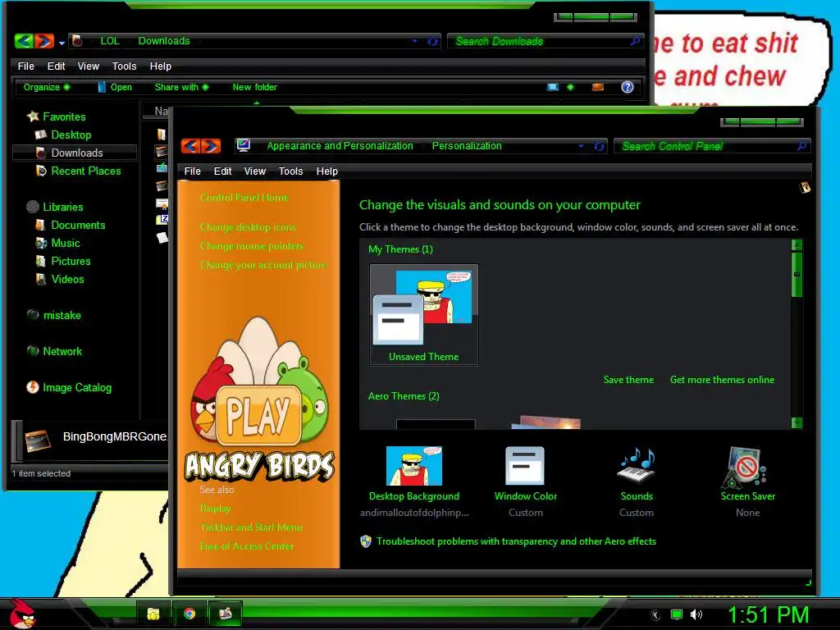Open Help menu in Personalization window
840x630 pixels.
click(326, 171)
